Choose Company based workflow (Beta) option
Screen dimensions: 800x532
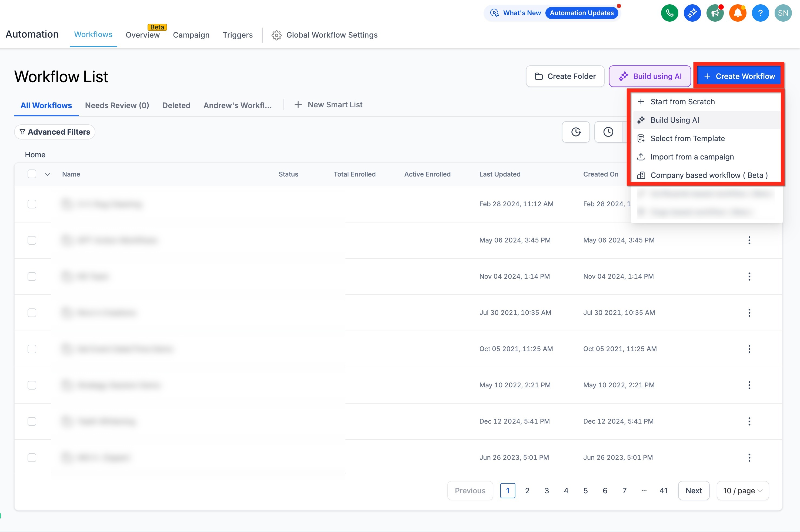tap(707, 175)
